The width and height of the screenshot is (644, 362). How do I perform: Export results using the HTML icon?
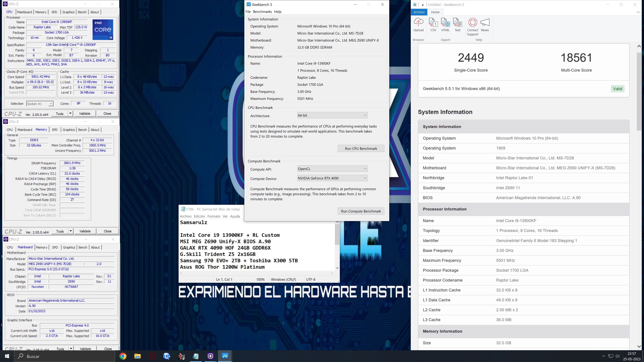pyautogui.click(x=445, y=25)
